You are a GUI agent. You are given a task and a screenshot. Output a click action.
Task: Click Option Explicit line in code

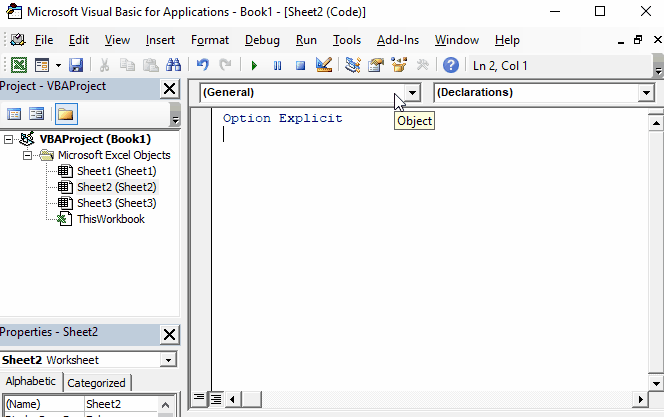pos(282,118)
